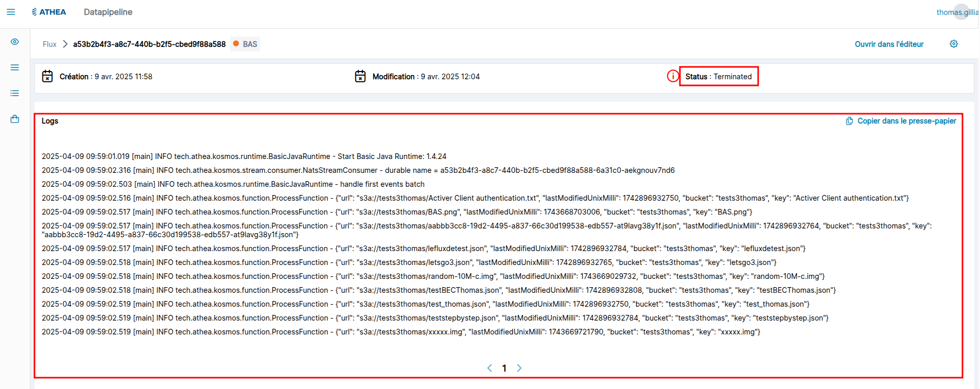The width and height of the screenshot is (980, 389).
Task: Click the breadcrumb chevron separator
Action: coord(65,44)
